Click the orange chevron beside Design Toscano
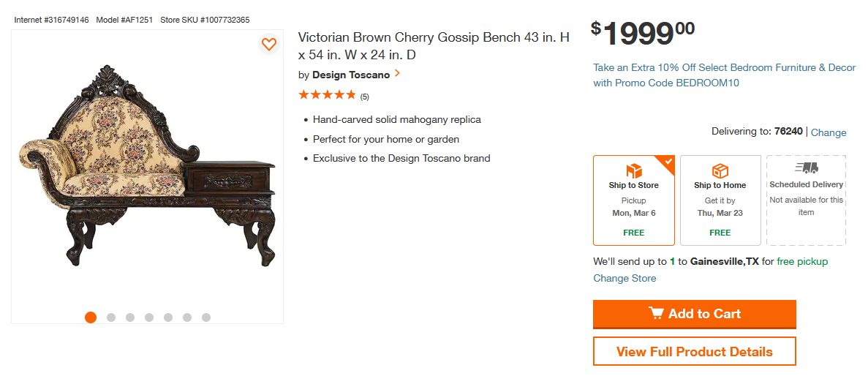 point(397,74)
